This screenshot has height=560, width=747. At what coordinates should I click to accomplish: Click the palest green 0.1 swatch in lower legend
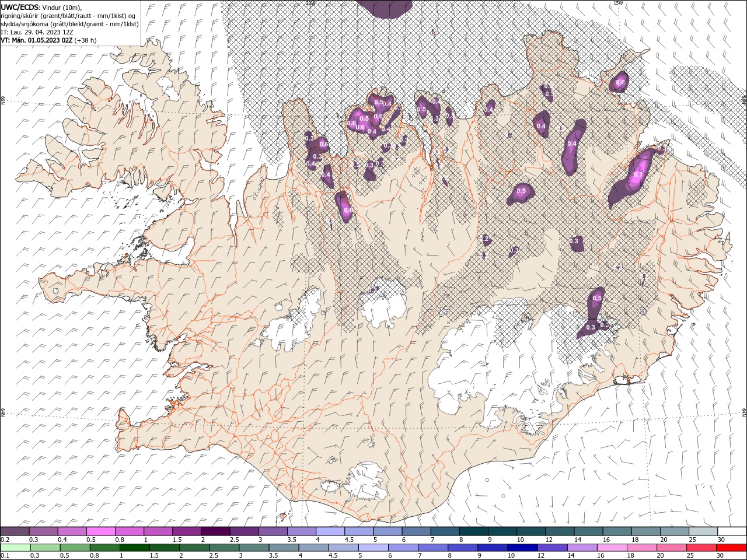[x=15, y=548]
